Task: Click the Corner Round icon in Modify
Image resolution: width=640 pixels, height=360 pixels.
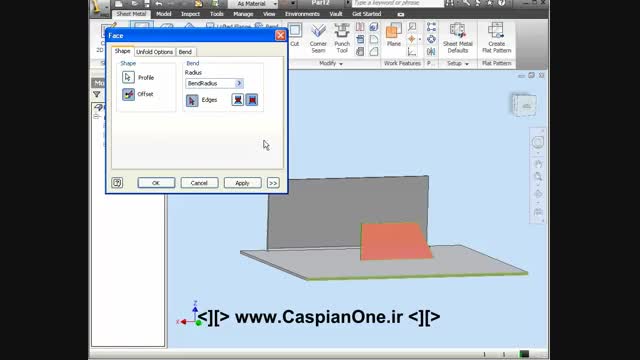Action: pyautogui.click(x=374, y=39)
